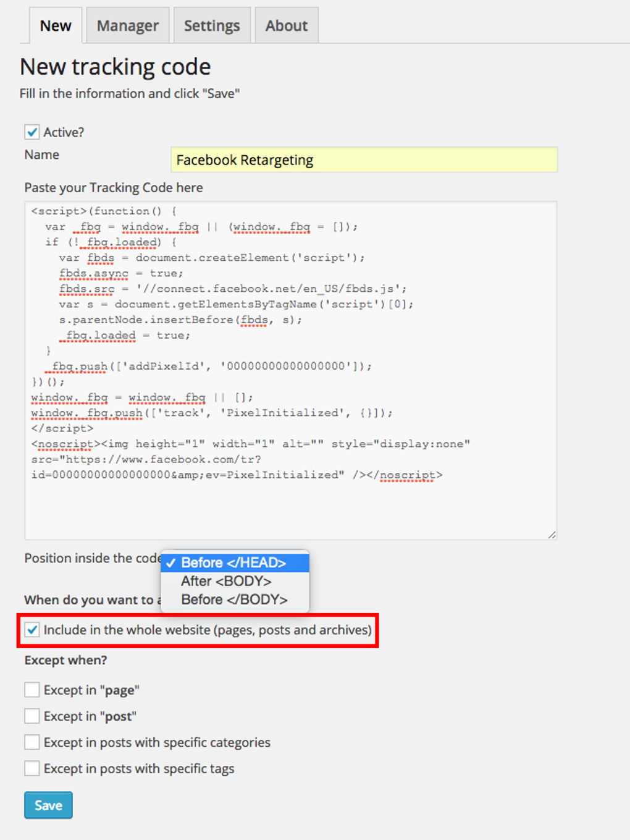Switch to the Manager tab
Viewport: 630px width, 840px height.
[x=127, y=25]
